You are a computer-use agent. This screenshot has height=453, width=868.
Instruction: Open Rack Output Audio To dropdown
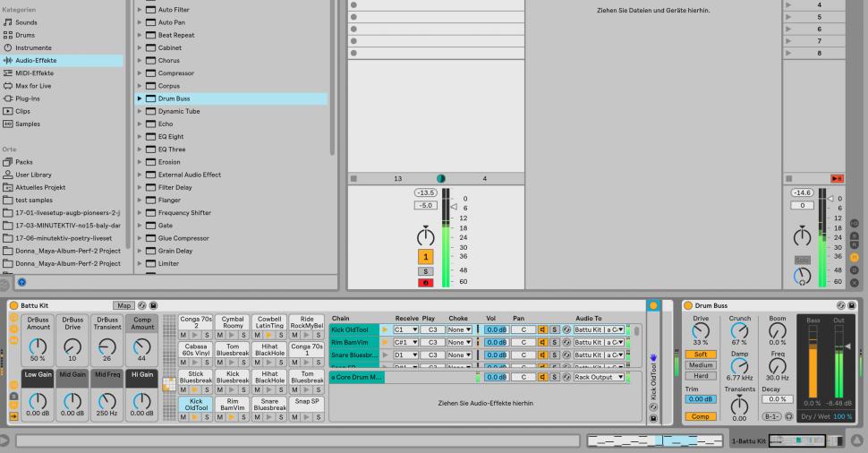coord(605,378)
